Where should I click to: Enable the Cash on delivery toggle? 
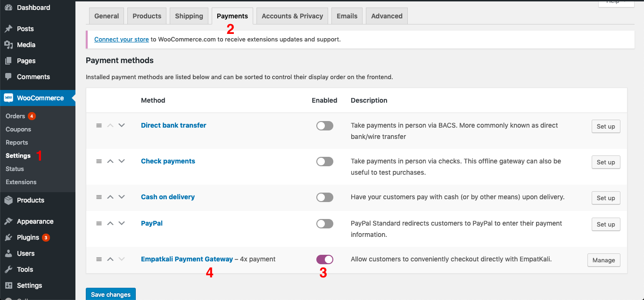pyautogui.click(x=325, y=197)
